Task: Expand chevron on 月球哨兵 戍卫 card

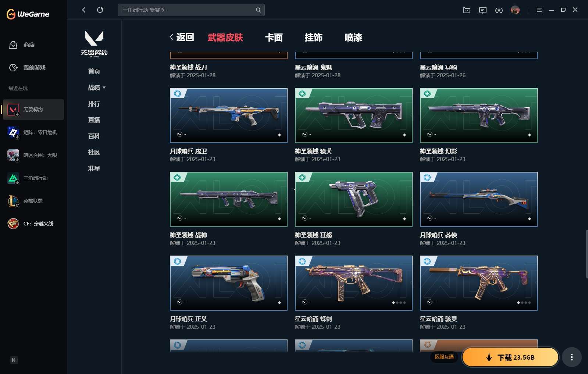Action: (x=180, y=134)
